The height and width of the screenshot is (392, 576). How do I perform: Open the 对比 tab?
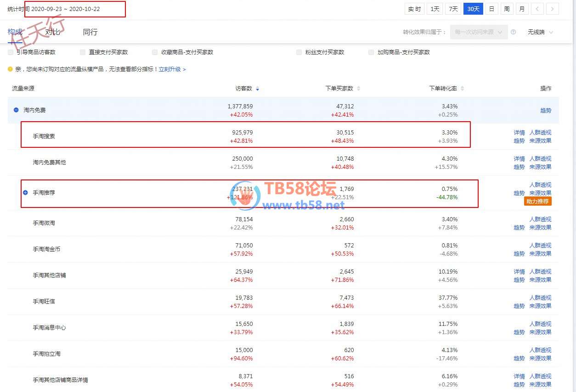pyautogui.click(x=52, y=32)
